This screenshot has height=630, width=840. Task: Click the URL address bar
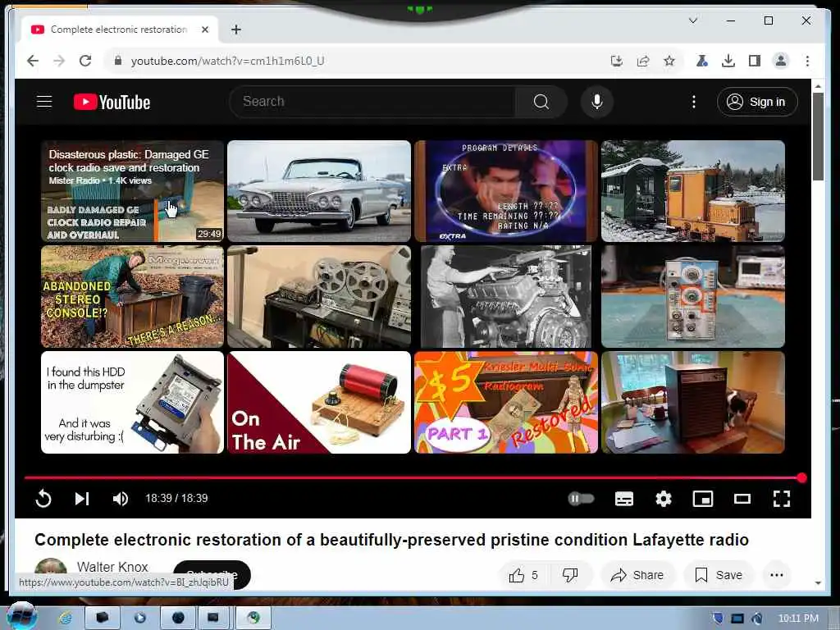coord(359,61)
